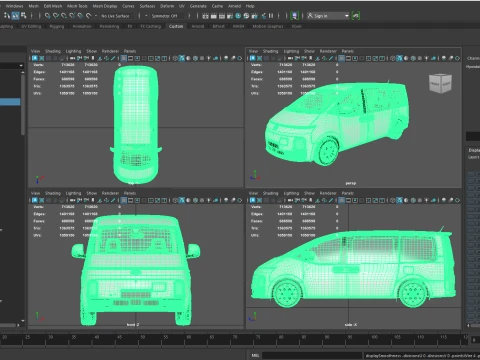Toggle grid display in top viewport toolbar
The width and height of the screenshot is (480, 360).
124,58
